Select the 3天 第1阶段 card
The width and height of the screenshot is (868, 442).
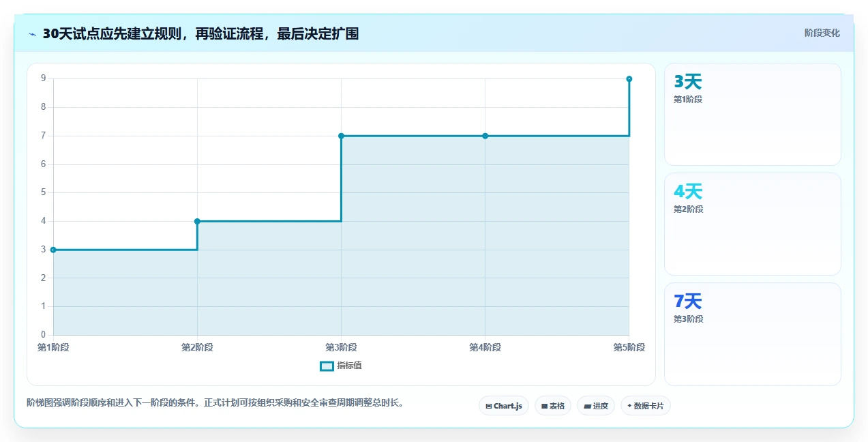(753, 114)
